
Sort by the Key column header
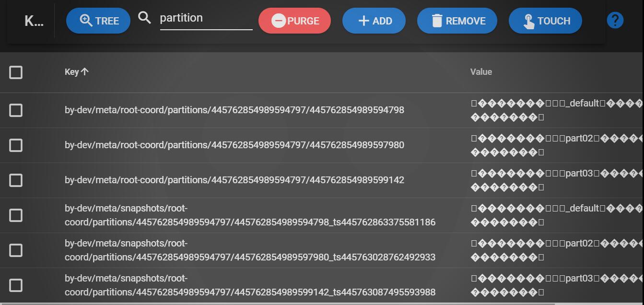click(x=71, y=72)
